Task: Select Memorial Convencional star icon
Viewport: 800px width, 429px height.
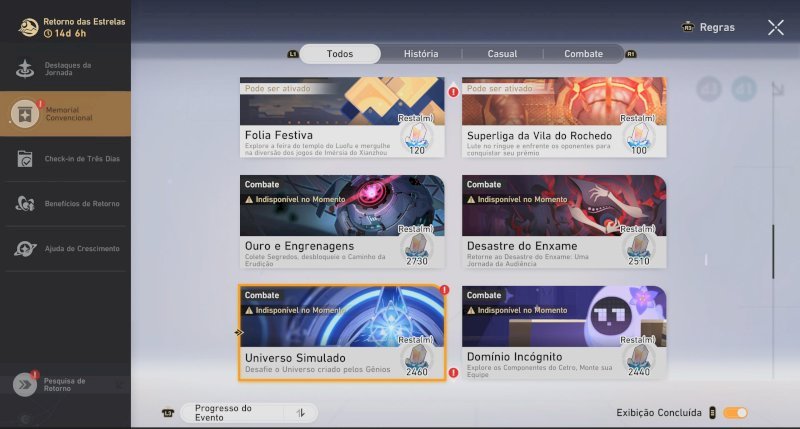Action: coord(25,114)
